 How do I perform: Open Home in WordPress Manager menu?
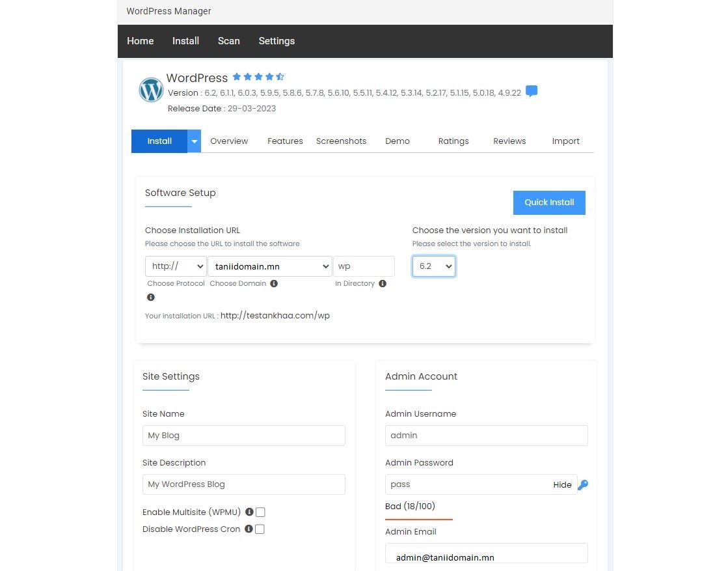coord(141,41)
